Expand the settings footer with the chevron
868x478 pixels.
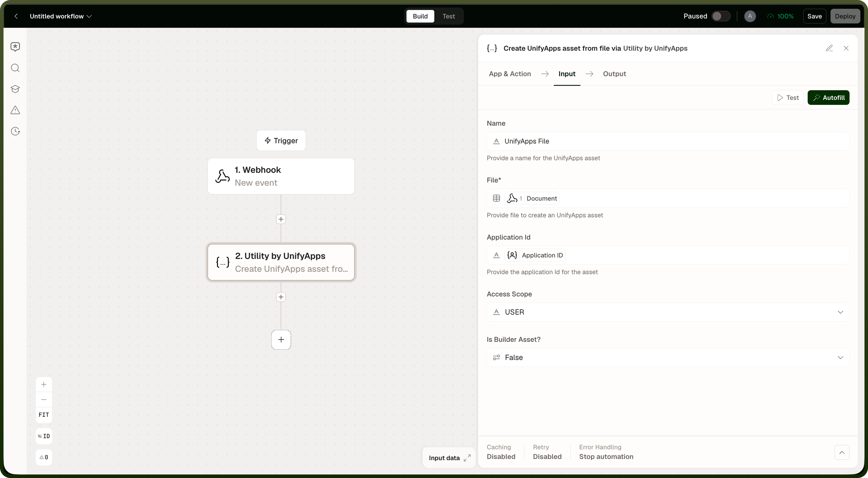click(x=842, y=453)
